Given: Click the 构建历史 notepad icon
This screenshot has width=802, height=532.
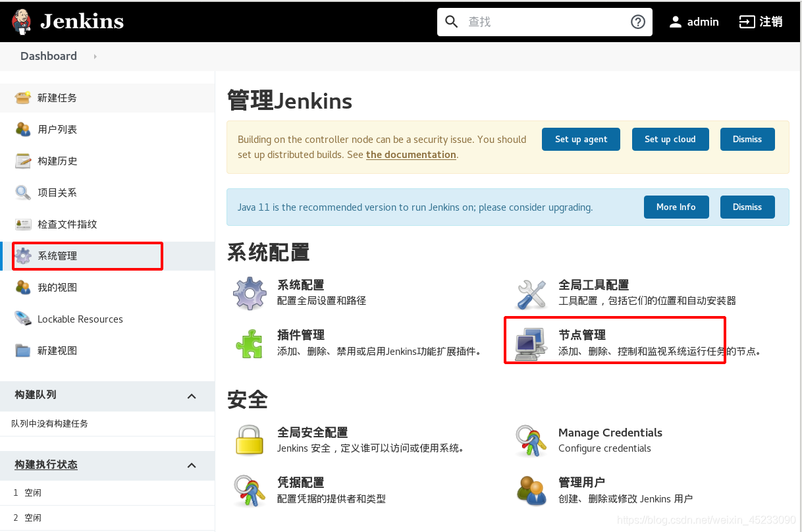Looking at the screenshot, I should pyautogui.click(x=23, y=161).
